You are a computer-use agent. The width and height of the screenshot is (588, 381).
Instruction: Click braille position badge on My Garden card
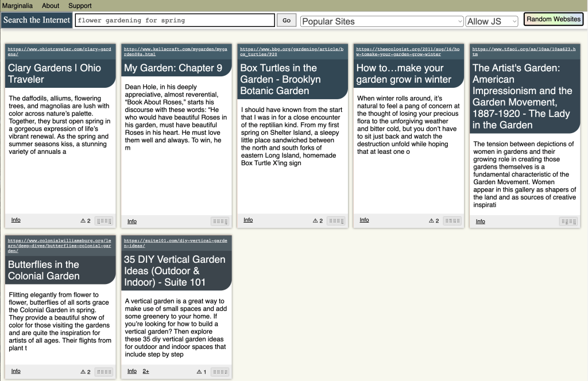point(220,221)
